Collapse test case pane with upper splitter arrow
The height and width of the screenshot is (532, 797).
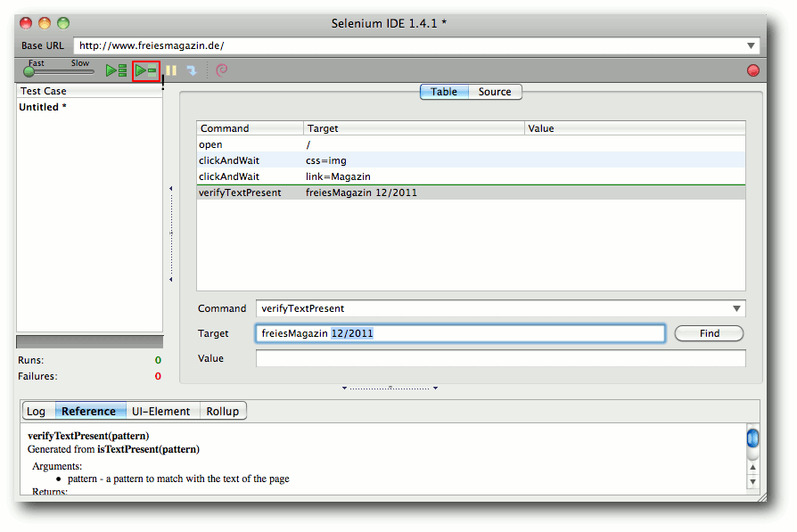point(171,189)
